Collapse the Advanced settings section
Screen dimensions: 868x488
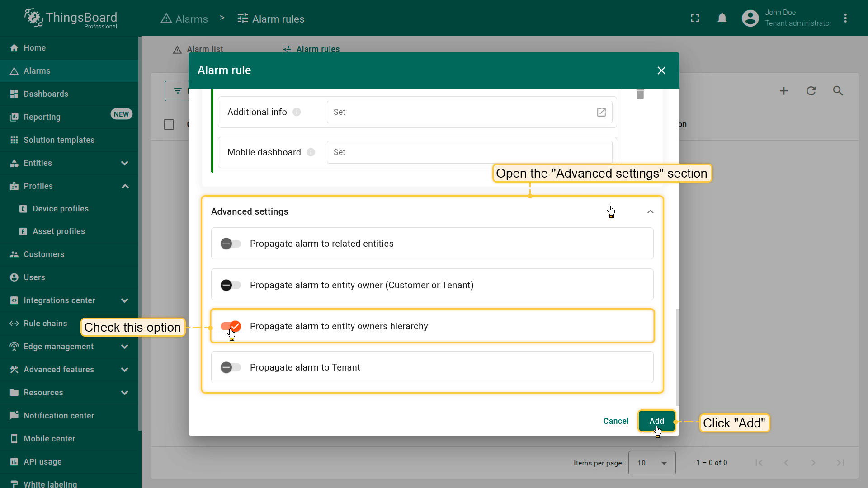point(650,211)
